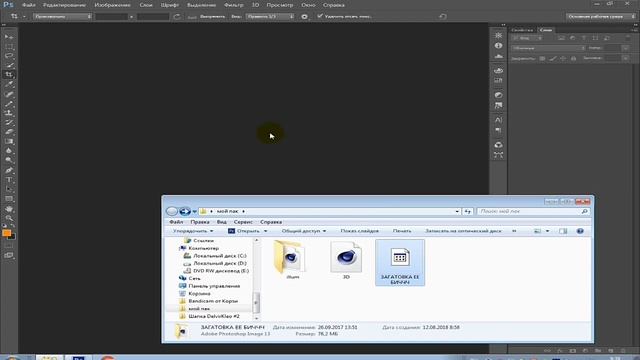Open the Histogram panel icon

click(x=498, y=56)
